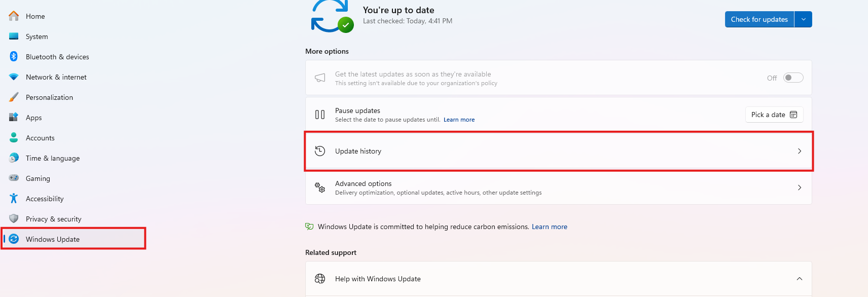
Task: Click the Off label next to the toggle
Action: point(772,78)
